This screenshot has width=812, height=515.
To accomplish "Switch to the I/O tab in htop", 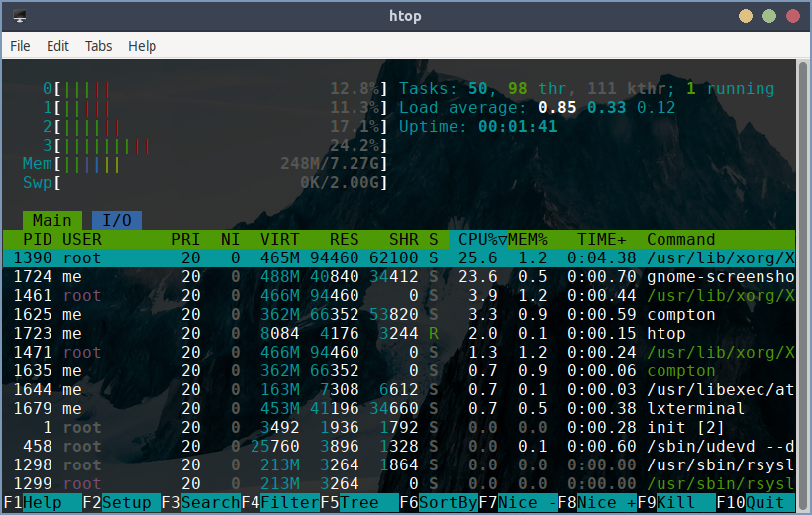I will 117,220.
